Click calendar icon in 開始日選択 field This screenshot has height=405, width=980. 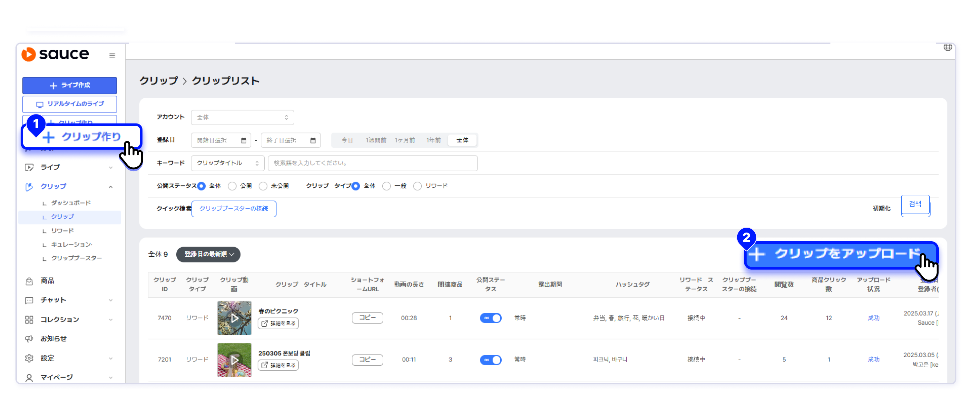pos(243,141)
